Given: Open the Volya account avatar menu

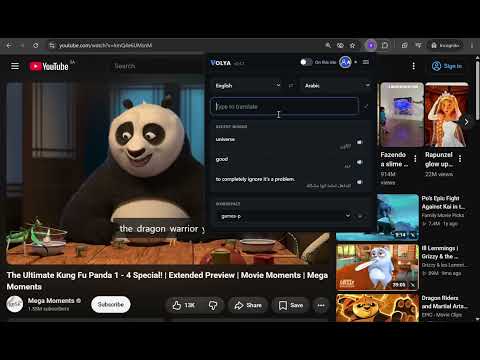Looking at the screenshot, I should 345,62.
